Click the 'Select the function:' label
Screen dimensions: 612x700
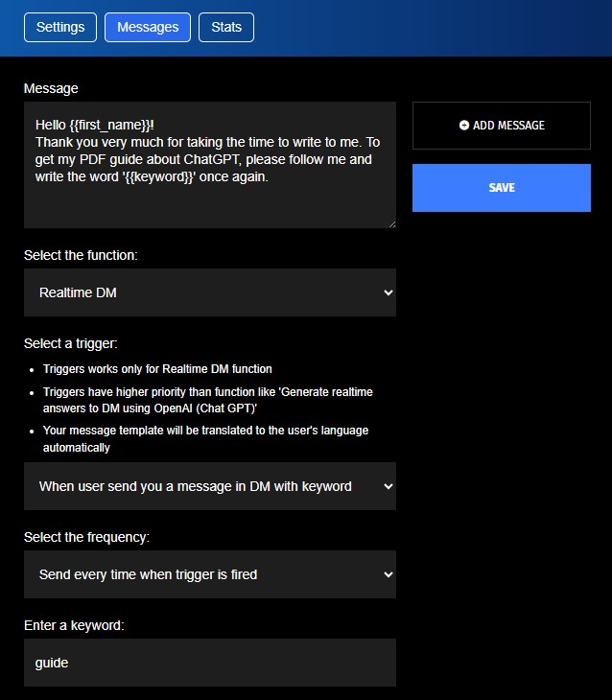point(81,255)
